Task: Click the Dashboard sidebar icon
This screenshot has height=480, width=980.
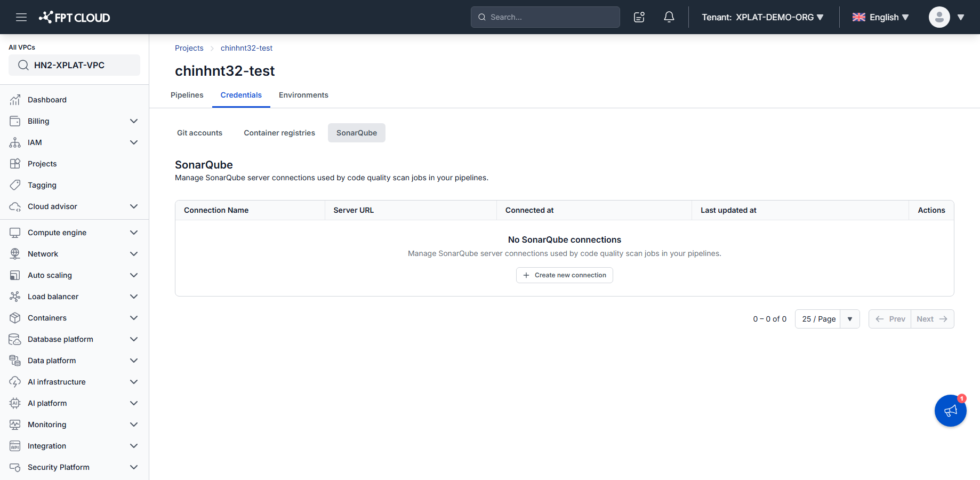Action: 15,100
